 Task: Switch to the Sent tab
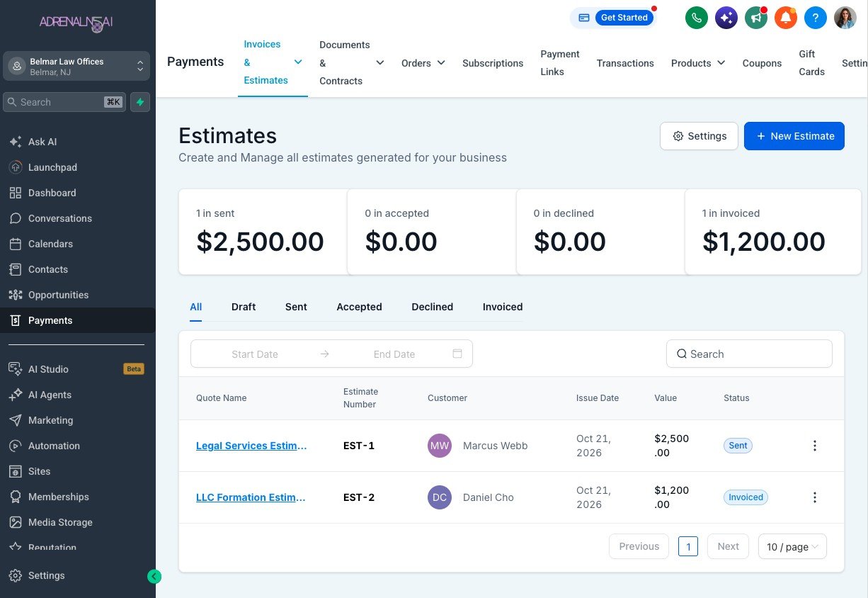pos(296,307)
